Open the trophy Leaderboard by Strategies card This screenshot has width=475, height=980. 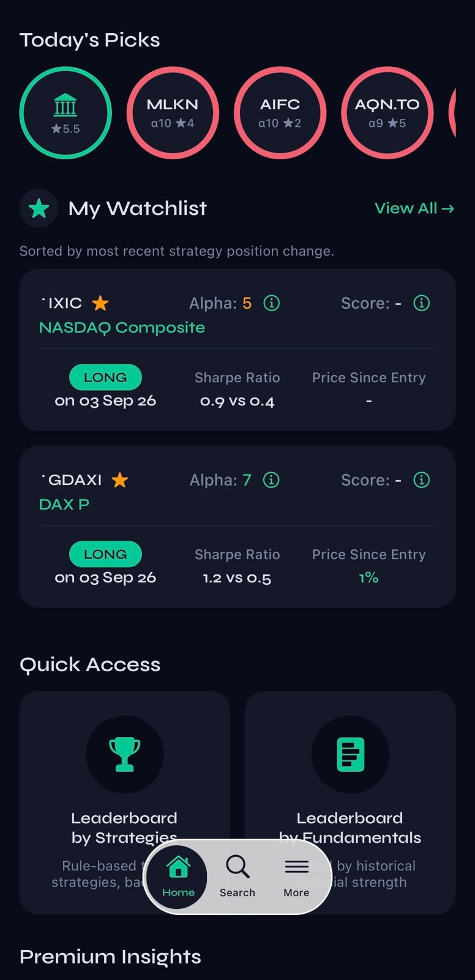click(125, 802)
